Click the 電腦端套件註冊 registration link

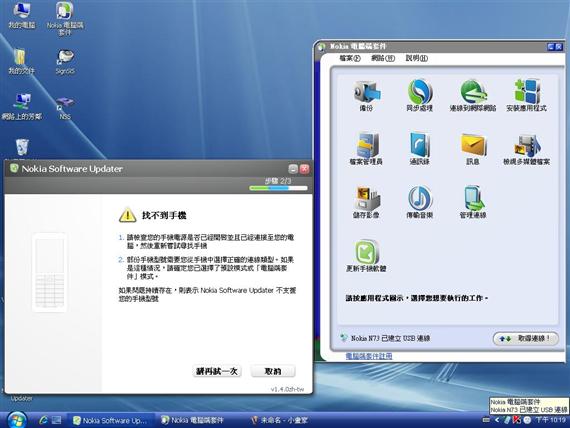coord(369,356)
